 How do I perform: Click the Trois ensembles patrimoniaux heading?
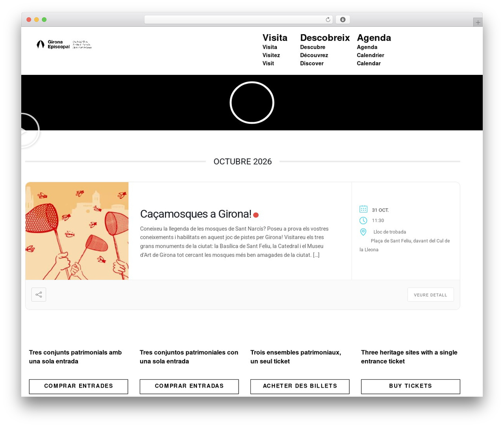296,357
